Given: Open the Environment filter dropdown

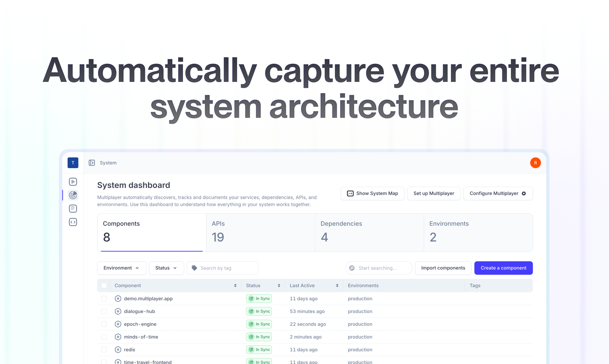Looking at the screenshot, I should click(122, 268).
